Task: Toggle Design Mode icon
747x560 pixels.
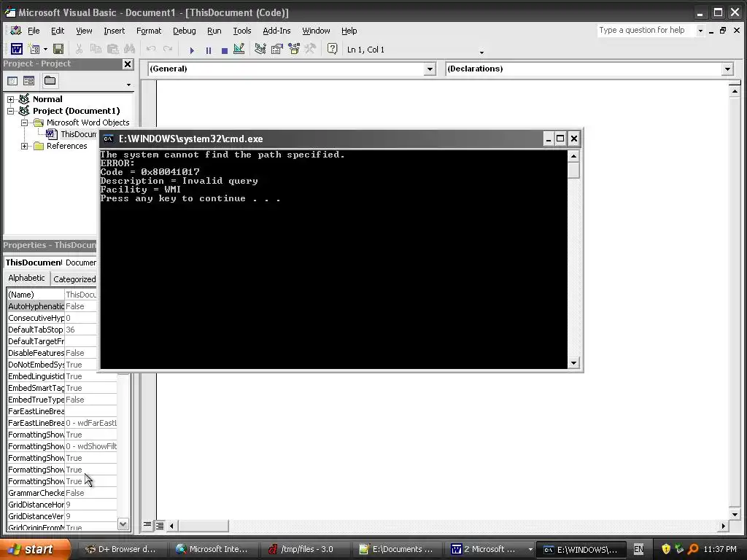Action: pyautogui.click(x=239, y=49)
